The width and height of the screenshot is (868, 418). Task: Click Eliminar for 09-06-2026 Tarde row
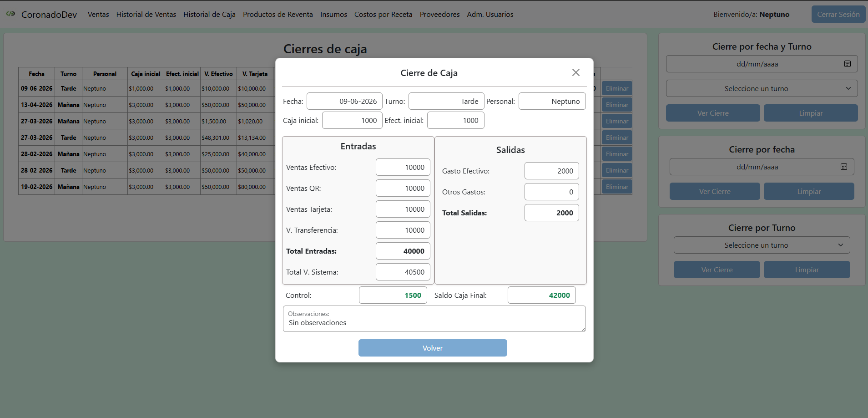[617, 88]
